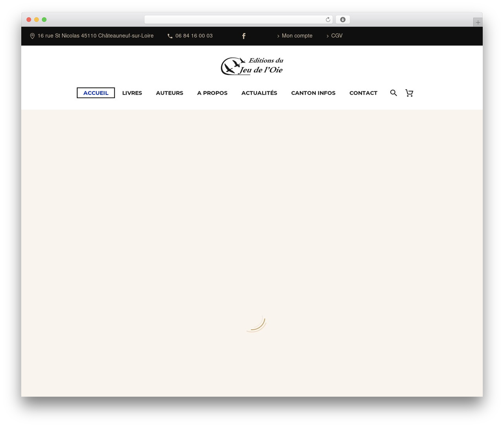504x427 pixels.
Task: Select CANTON INFOS in the navigation
Action: [313, 93]
